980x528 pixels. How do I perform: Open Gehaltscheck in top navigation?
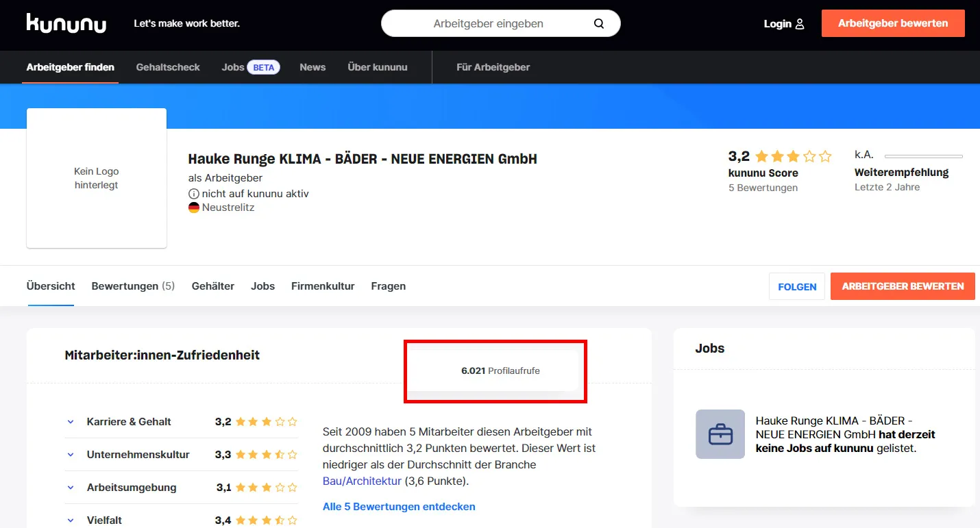(x=168, y=67)
